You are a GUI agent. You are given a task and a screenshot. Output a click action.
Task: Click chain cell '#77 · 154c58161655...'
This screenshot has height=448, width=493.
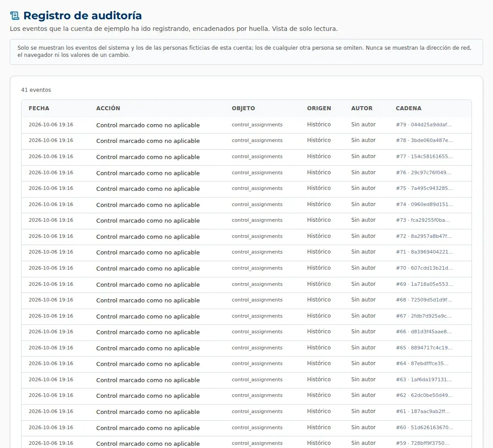click(x=424, y=156)
